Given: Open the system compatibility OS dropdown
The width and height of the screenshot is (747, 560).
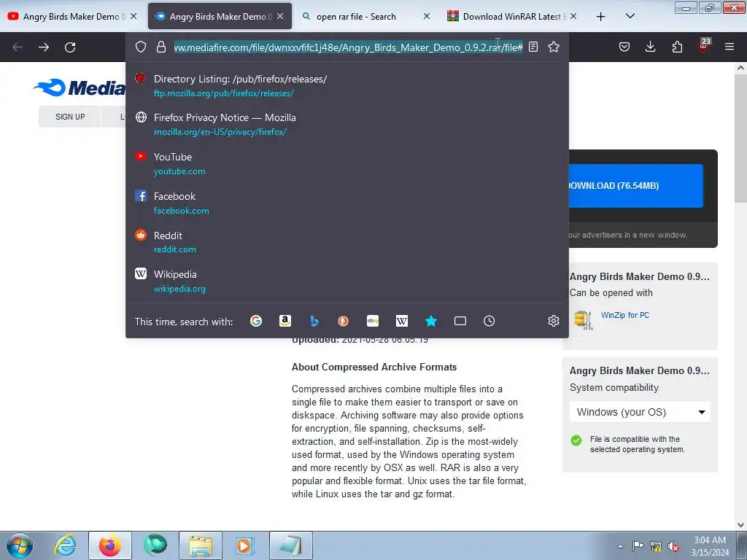Looking at the screenshot, I should (640, 412).
